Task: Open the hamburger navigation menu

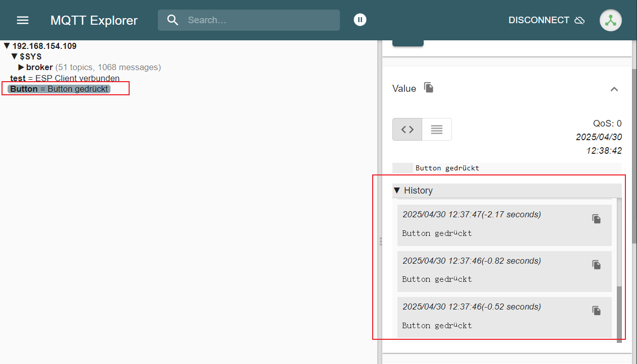Action: 23,20
